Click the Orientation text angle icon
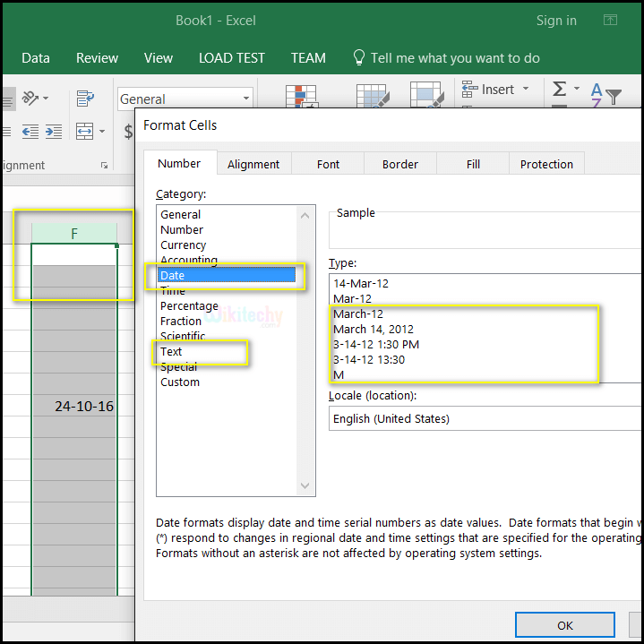644x644 pixels. [32, 99]
